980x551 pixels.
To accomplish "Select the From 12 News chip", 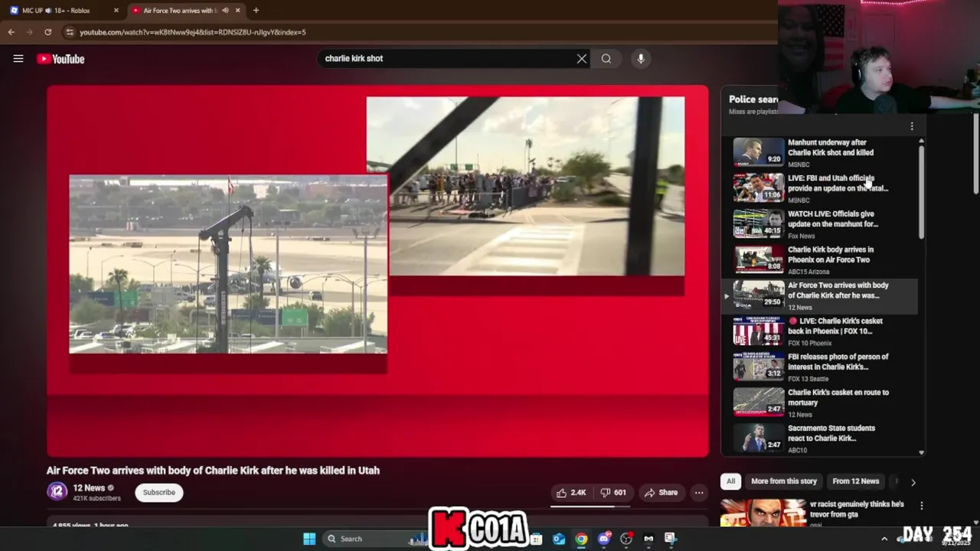I will click(855, 481).
